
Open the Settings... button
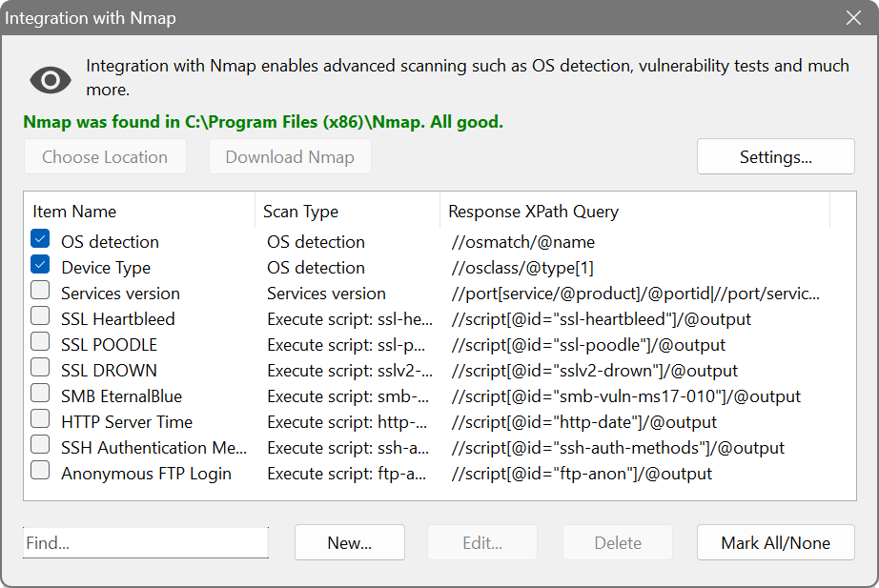pyautogui.click(x=776, y=157)
